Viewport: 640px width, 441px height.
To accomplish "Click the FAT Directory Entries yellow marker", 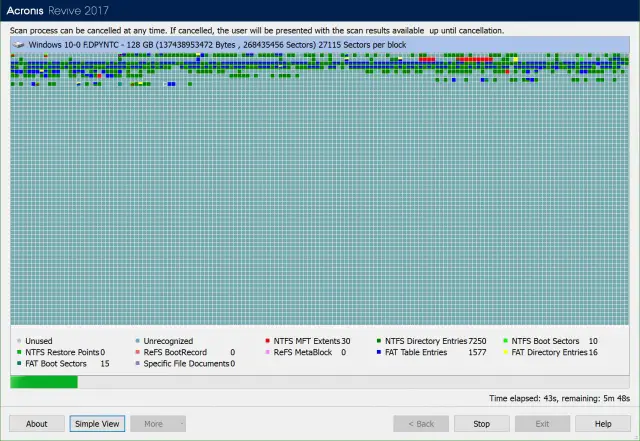I will pyautogui.click(x=506, y=352).
